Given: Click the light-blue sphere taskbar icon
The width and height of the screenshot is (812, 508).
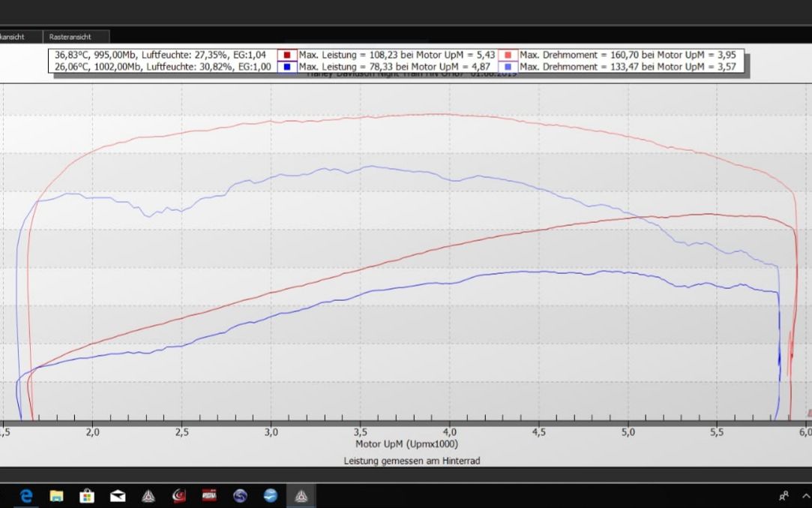Looking at the screenshot, I should (271, 495).
